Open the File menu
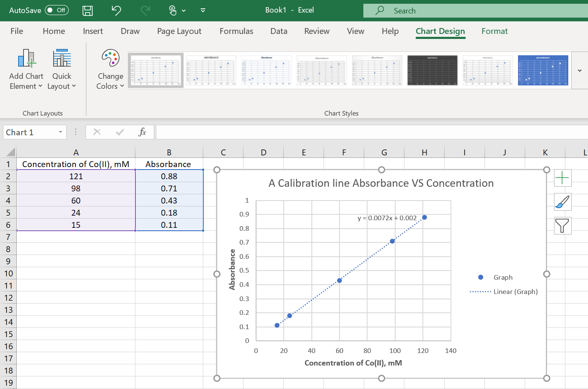The height and width of the screenshot is (389, 588). [16, 31]
